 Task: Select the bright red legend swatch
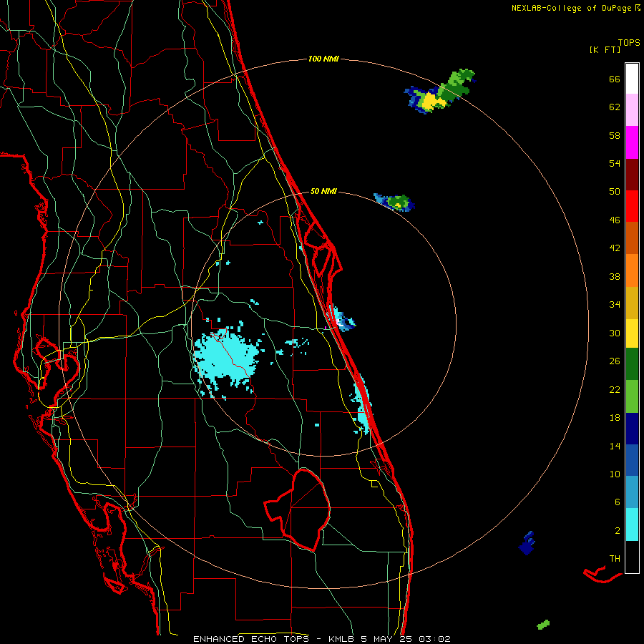pos(632,206)
